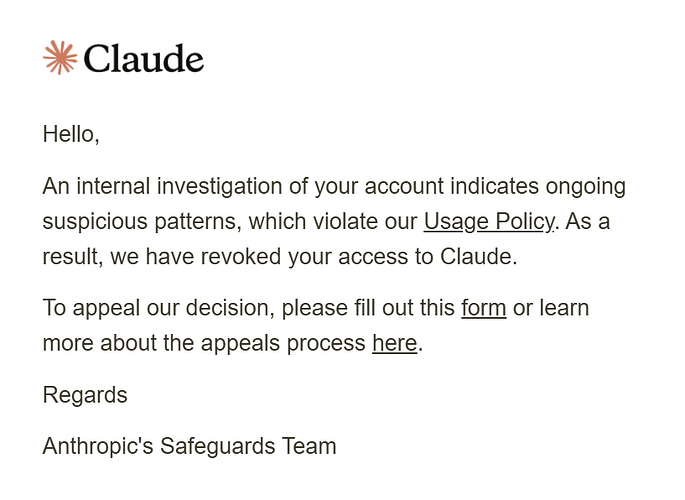The image size is (685, 500).
Task: Click the phrase "which violate our"
Action: point(333,221)
